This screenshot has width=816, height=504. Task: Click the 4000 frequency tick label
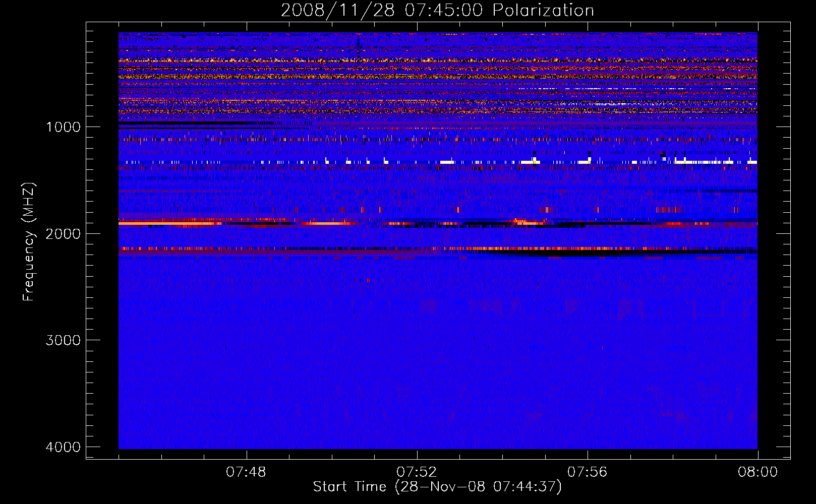[64, 447]
